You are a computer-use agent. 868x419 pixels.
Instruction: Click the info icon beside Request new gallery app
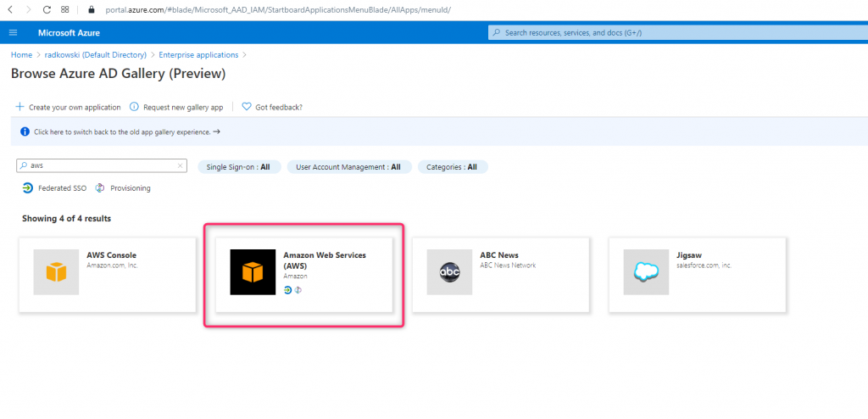[134, 107]
